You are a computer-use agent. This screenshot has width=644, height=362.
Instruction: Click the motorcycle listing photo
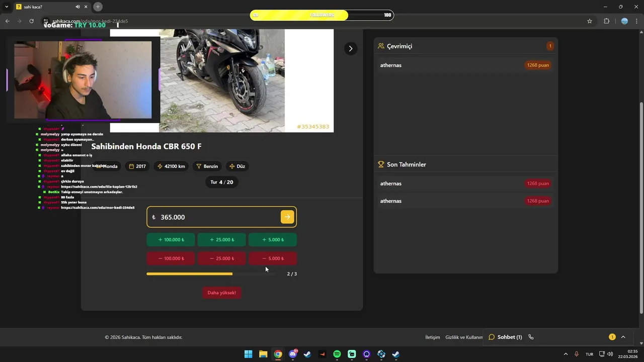click(x=222, y=80)
